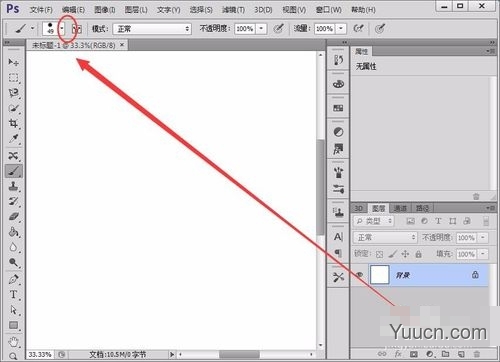Viewport: 500px width, 362px height.
Task: Switch to the 路径 tab
Action: (x=422, y=209)
